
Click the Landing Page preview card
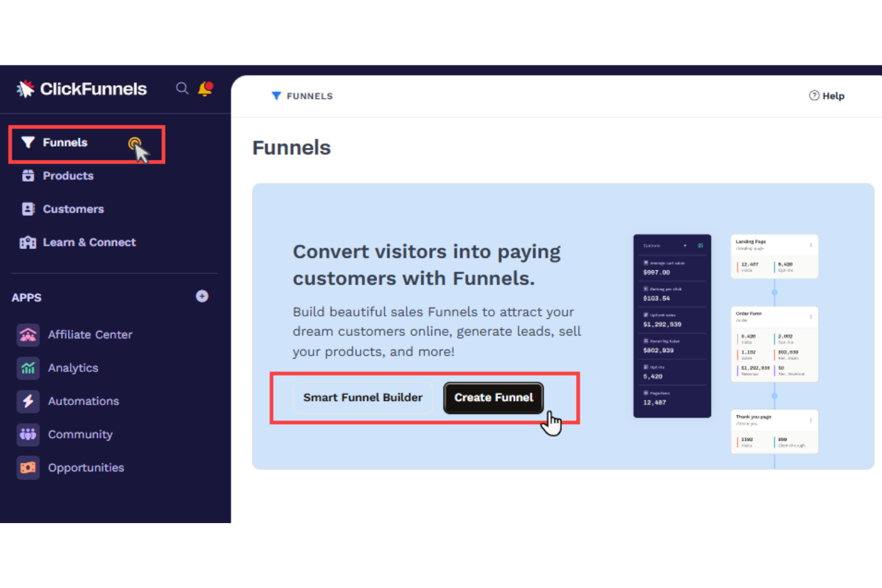coord(774,256)
